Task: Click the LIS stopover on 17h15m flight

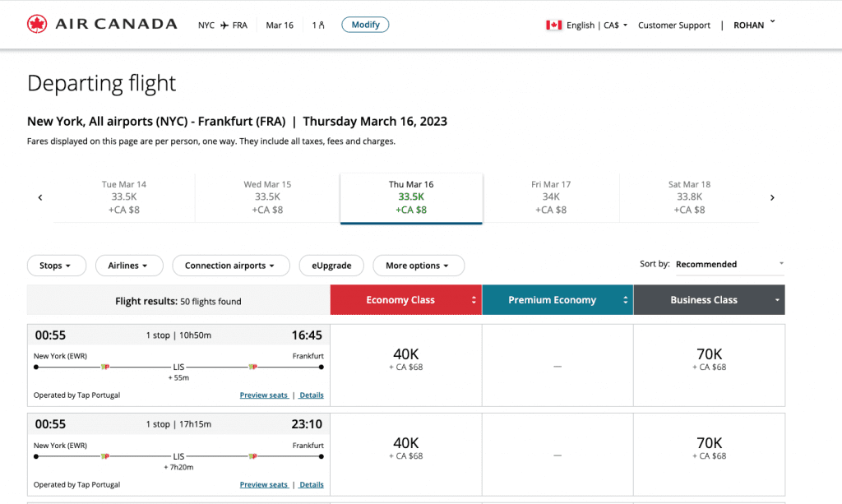Action: pos(178,457)
